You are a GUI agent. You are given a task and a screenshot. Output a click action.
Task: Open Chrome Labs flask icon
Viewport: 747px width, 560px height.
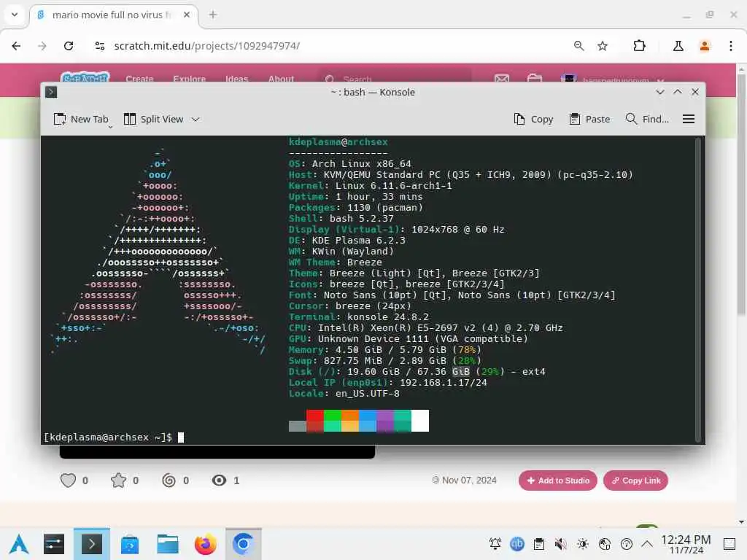click(678, 46)
